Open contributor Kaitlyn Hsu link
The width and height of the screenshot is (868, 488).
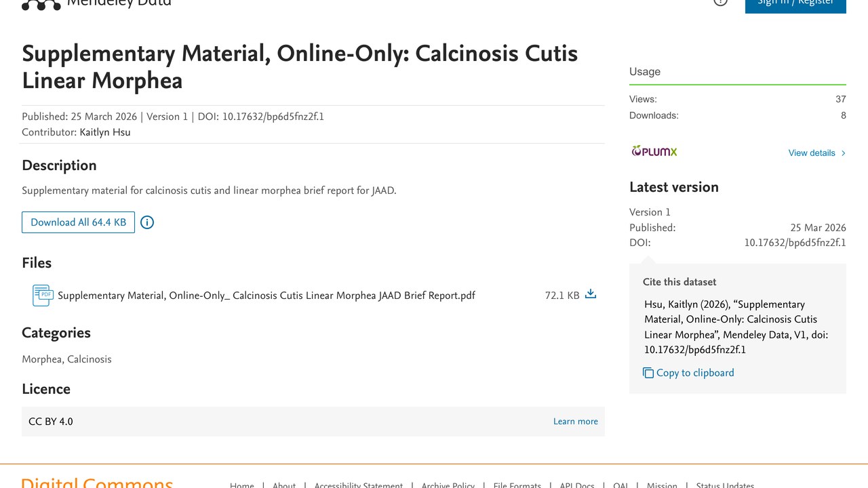105,132
